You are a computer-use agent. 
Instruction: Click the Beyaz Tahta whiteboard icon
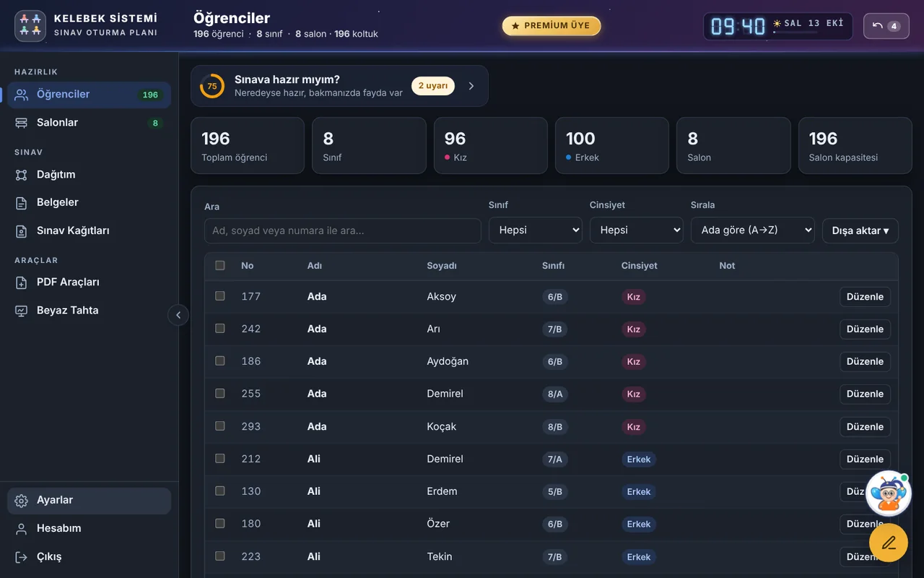coord(22,311)
